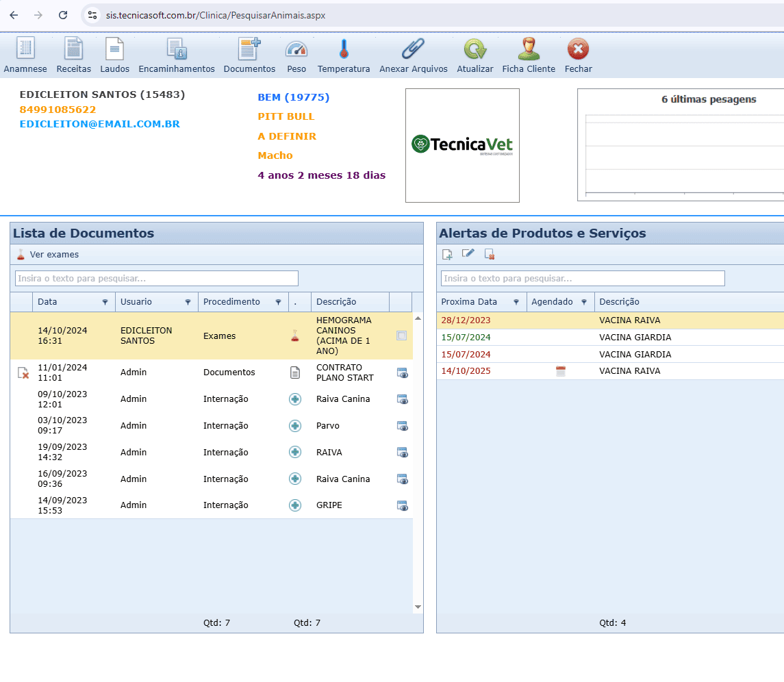Click the Peso gauge icon
Screen dimensions: 784x682
296,49
